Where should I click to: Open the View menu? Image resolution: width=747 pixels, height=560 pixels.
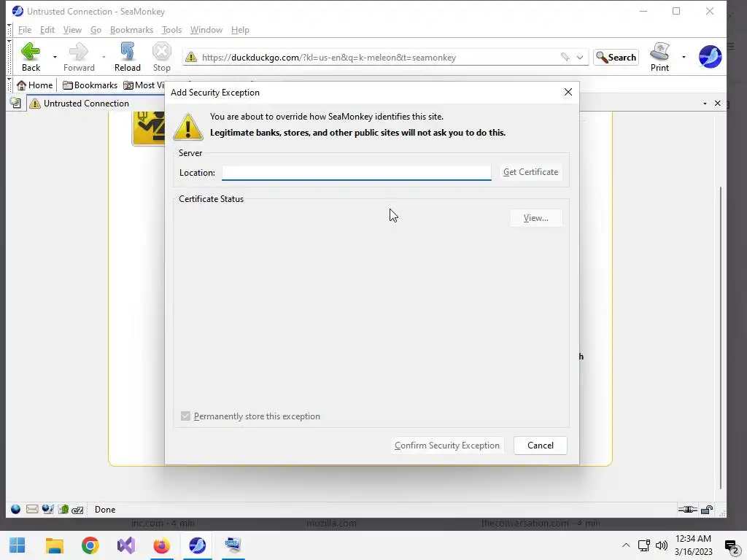[x=72, y=29]
